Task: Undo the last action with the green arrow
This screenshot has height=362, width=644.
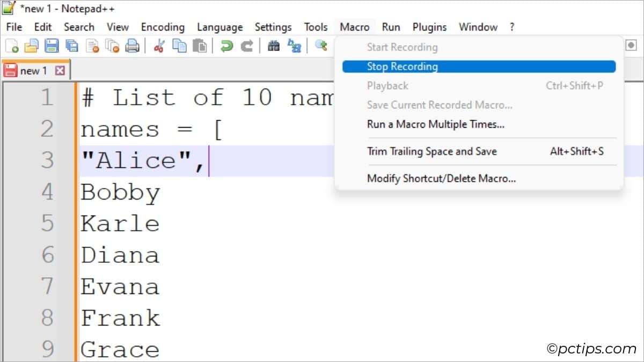Action: [227, 46]
